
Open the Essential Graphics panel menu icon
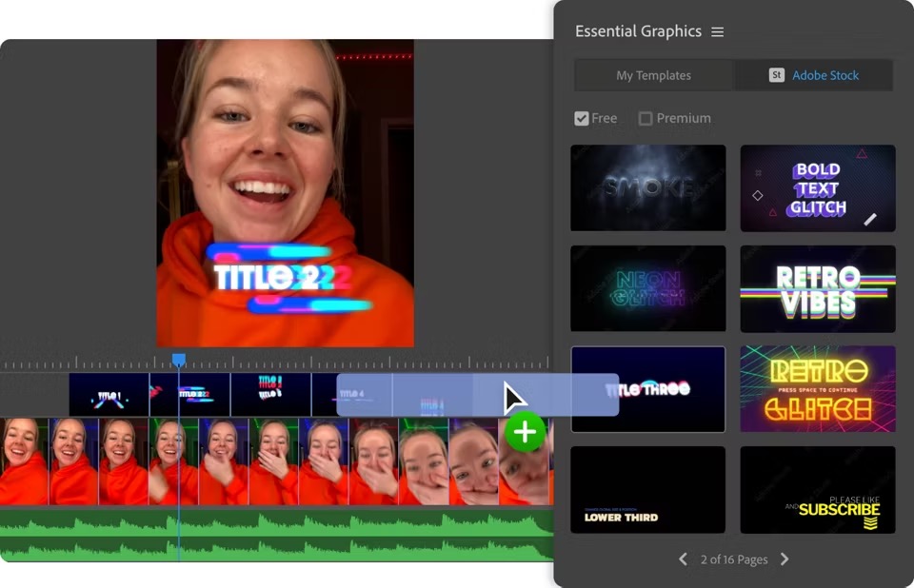point(718,32)
